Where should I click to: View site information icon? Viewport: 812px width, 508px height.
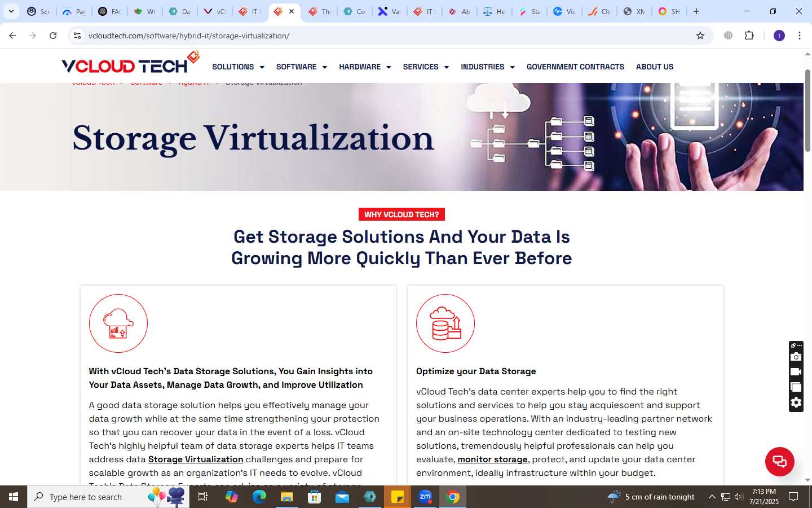click(x=77, y=36)
